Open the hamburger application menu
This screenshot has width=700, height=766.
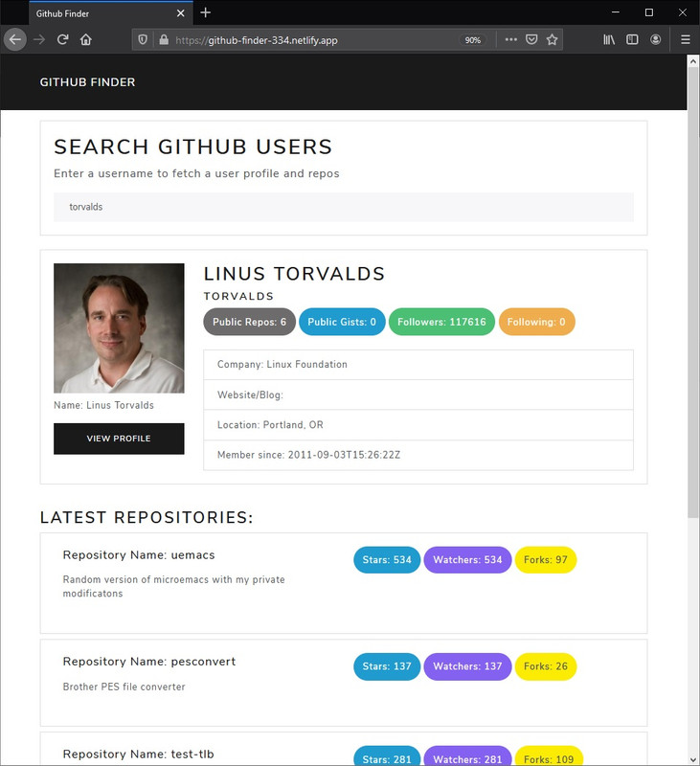[686, 39]
